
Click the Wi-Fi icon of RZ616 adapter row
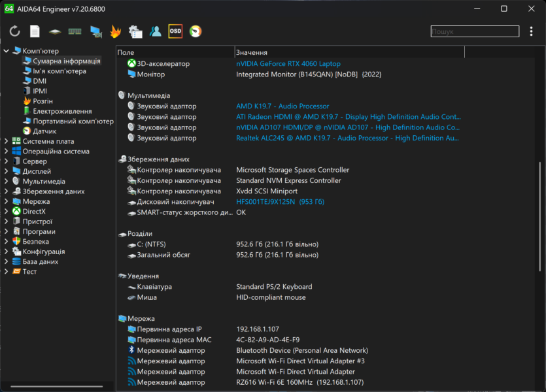[131, 382]
